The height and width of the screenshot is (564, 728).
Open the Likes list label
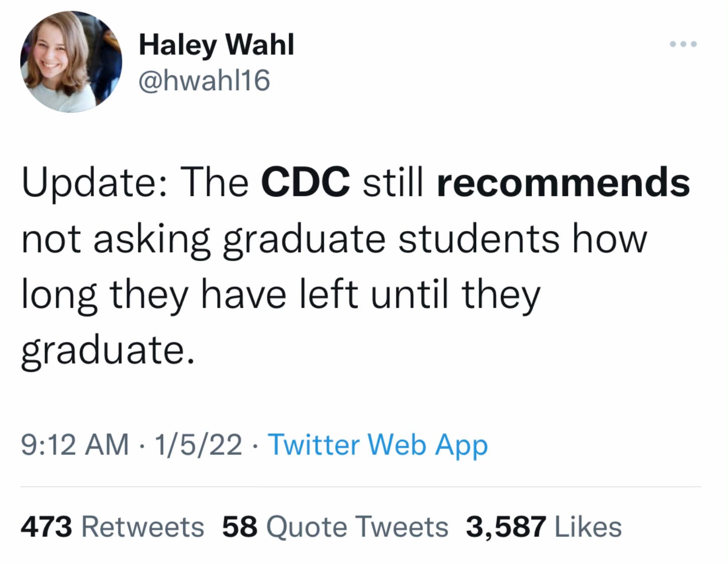pyautogui.click(x=589, y=527)
